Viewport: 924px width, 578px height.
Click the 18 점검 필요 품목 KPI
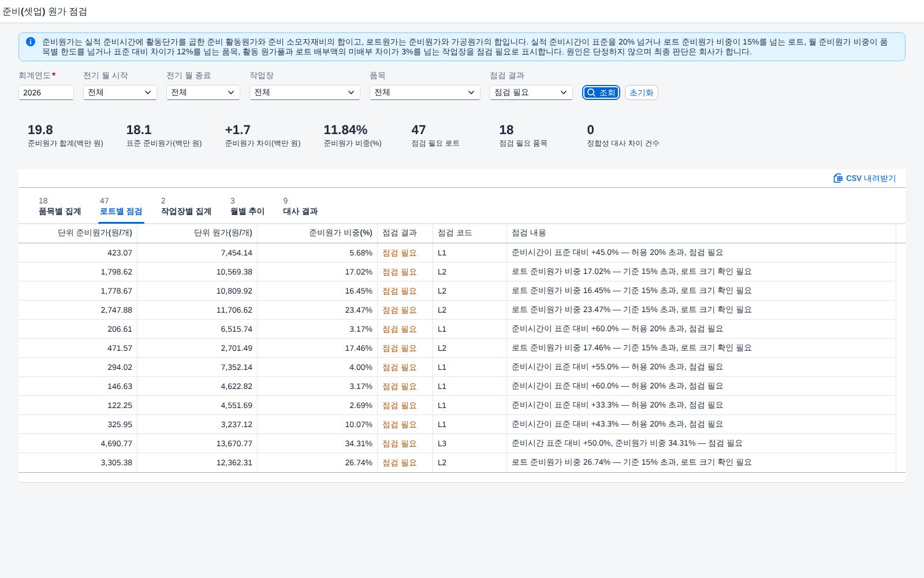click(x=523, y=136)
